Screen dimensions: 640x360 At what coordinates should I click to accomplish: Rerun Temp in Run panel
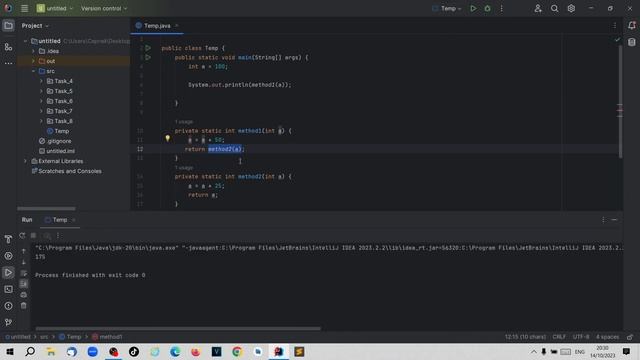(x=22, y=236)
